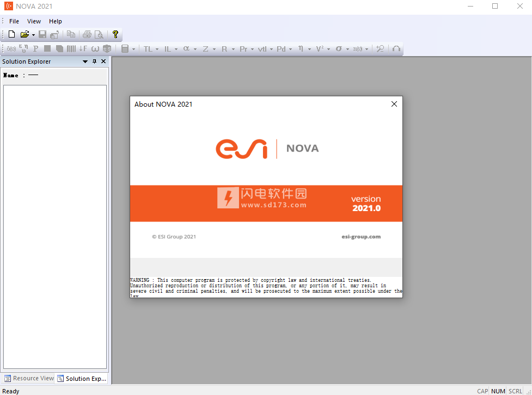Click the ESI logo in About dialog
Image resolution: width=532 pixels, height=395 pixels.
242,149
